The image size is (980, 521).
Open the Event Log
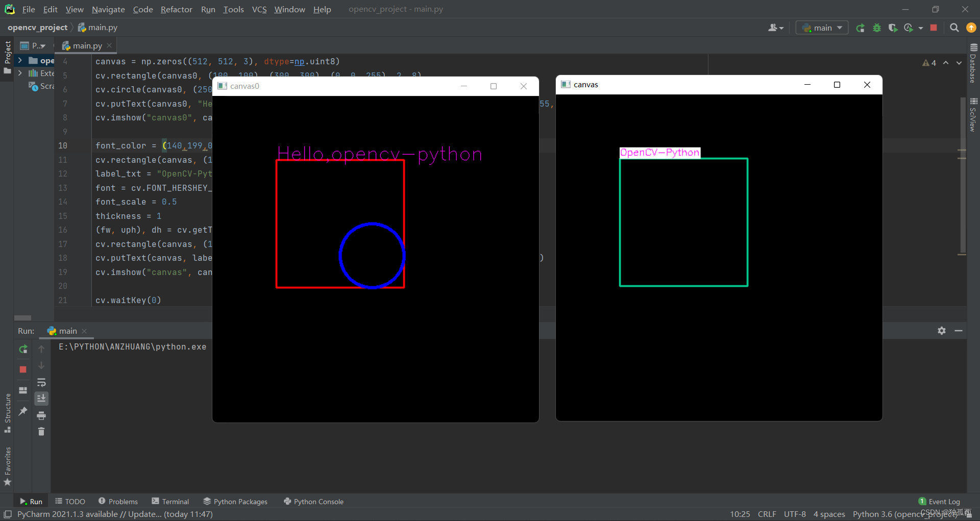point(939,502)
